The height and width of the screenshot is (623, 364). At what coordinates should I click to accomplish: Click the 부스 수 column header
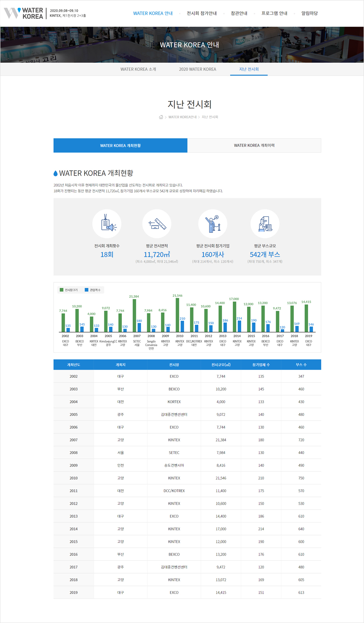[x=301, y=365]
